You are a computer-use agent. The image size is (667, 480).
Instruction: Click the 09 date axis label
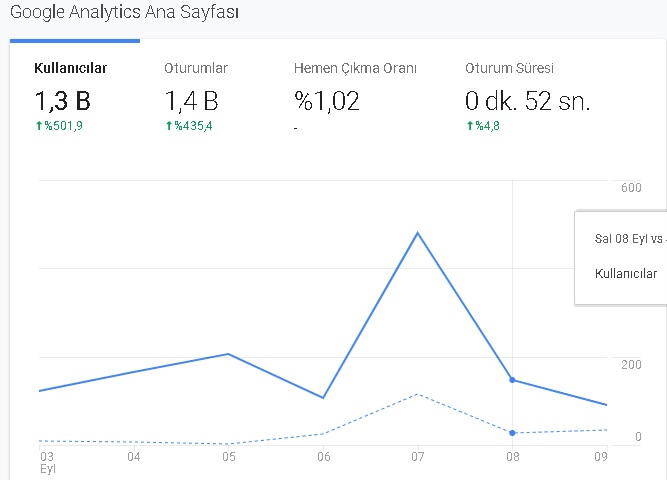[601, 457]
